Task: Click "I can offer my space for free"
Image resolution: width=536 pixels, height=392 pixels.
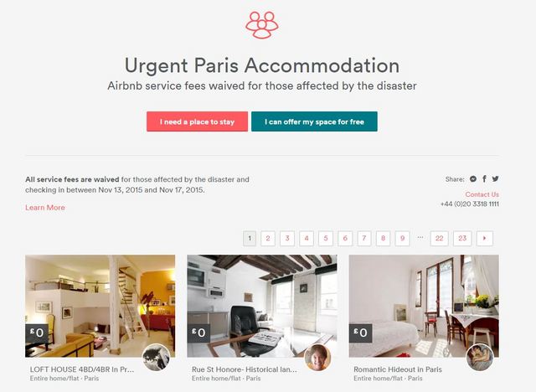Action: 314,121
